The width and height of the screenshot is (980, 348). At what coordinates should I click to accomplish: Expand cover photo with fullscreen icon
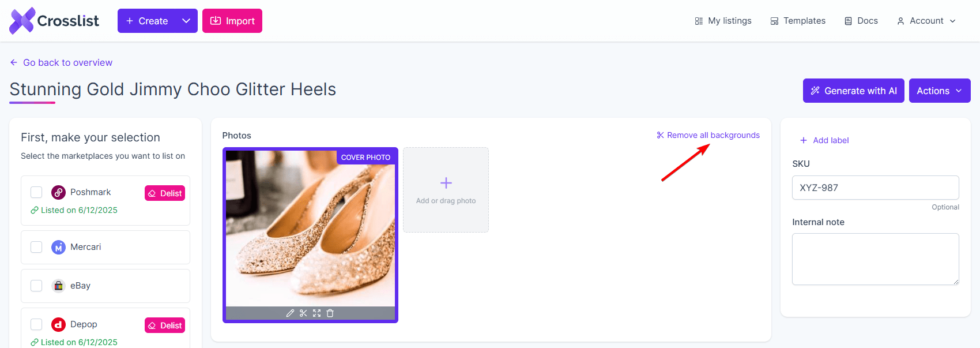click(316, 313)
